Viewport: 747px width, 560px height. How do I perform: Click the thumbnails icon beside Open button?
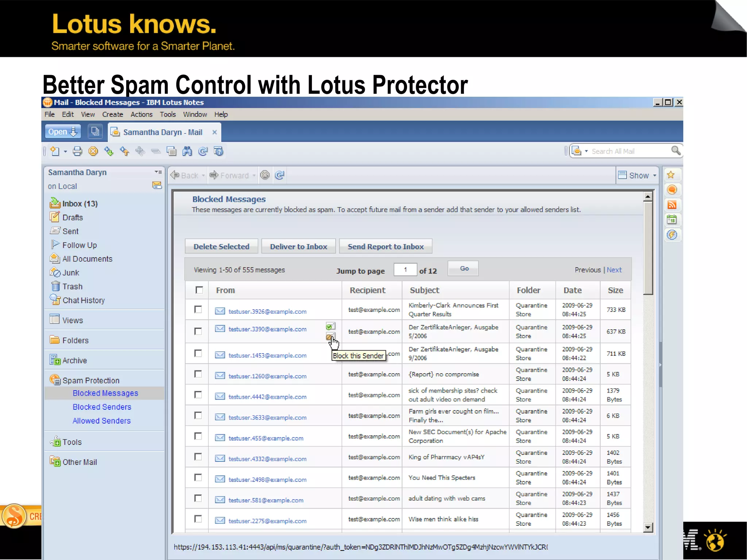click(95, 131)
